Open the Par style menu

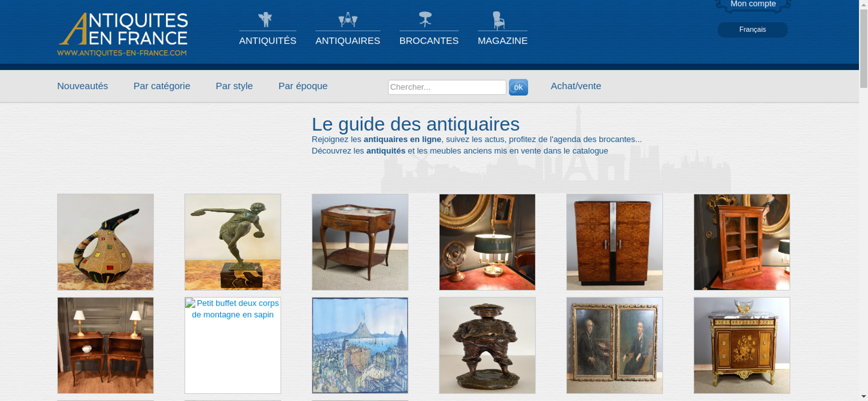[234, 86]
